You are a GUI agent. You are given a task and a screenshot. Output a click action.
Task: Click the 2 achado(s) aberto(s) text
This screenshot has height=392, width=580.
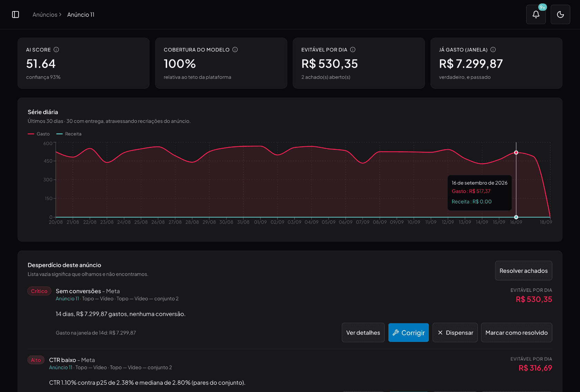click(326, 77)
